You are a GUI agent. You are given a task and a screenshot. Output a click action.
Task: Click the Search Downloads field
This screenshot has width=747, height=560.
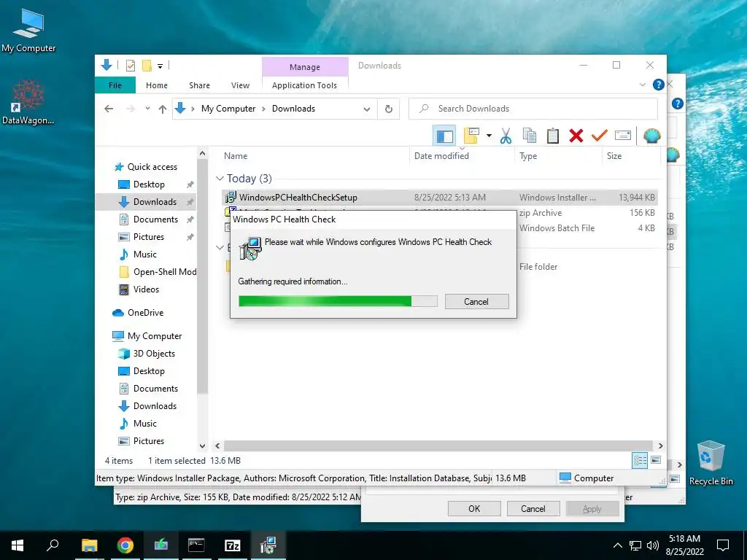pos(533,109)
